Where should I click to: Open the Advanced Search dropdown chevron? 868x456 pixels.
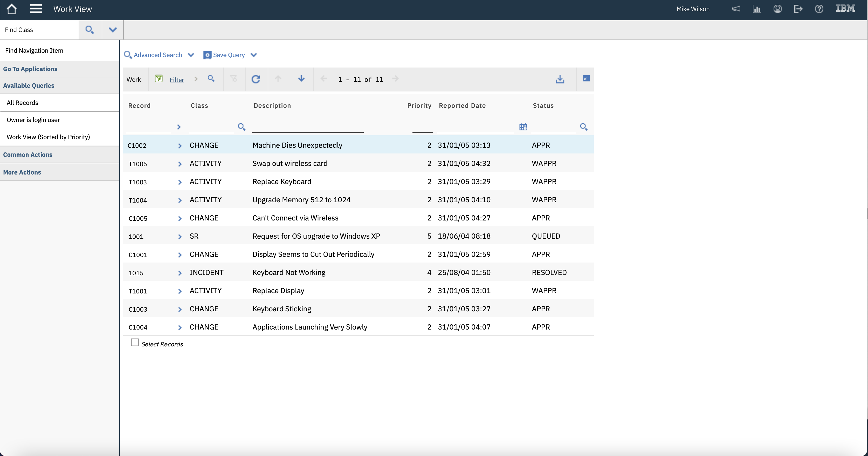[191, 55]
